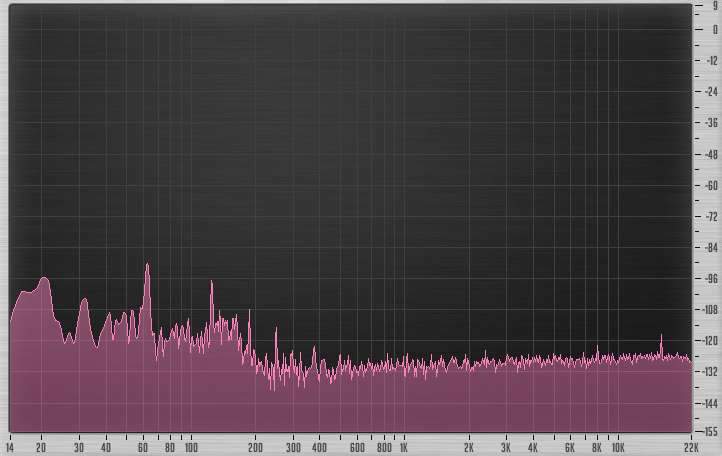Click the 4K frequency axis label
The height and width of the screenshot is (456, 722).
point(532,447)
